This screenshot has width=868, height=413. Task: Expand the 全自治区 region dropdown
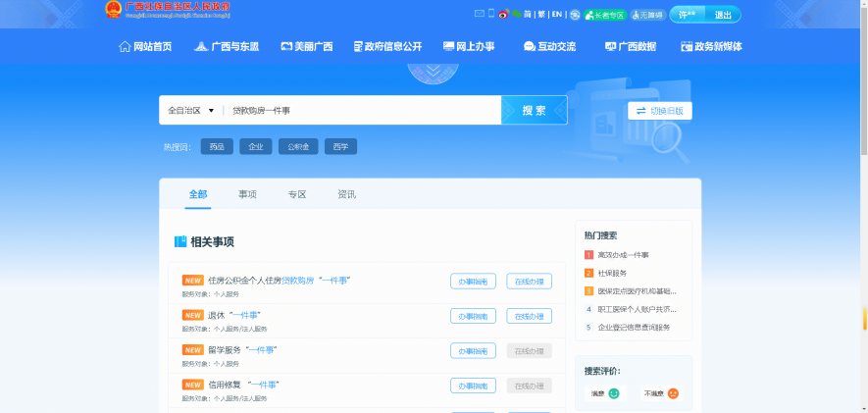191,111
